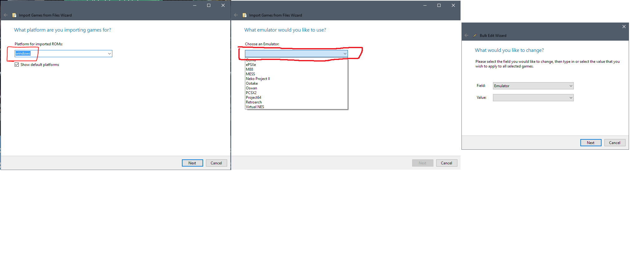Click the Platform for imported ROMs label

[39, 44]
